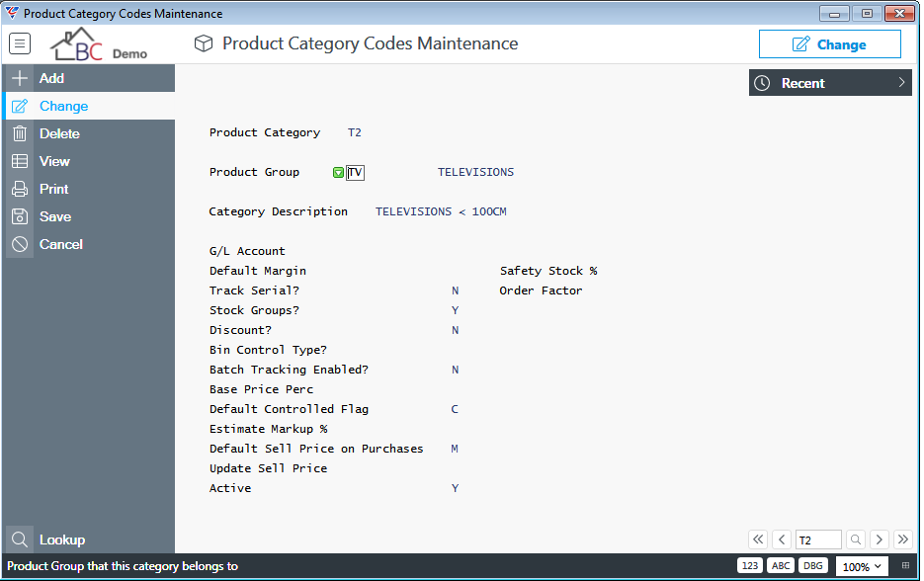Click the search magnifier beside T2 box
The image size is (924, 581).
[856, 539]
